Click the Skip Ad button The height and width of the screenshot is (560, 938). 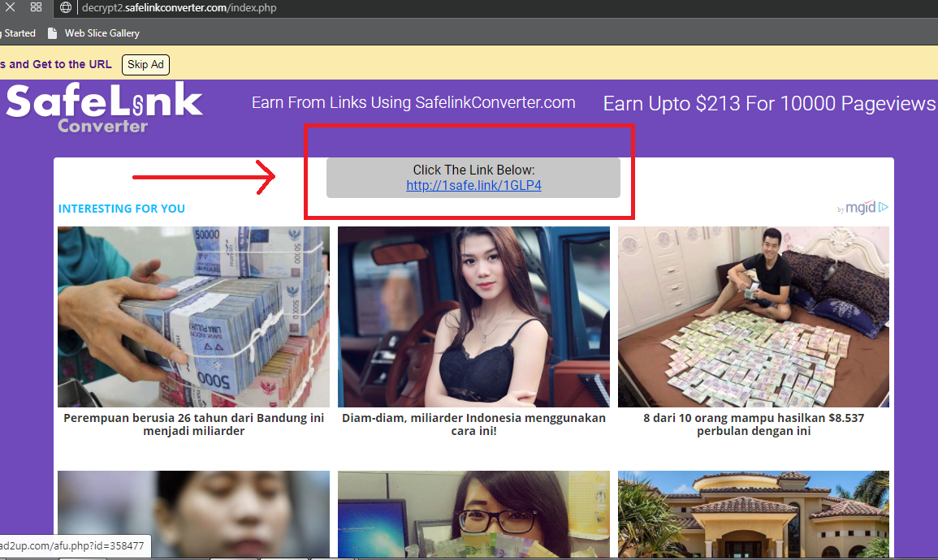(x=145, y=65)
